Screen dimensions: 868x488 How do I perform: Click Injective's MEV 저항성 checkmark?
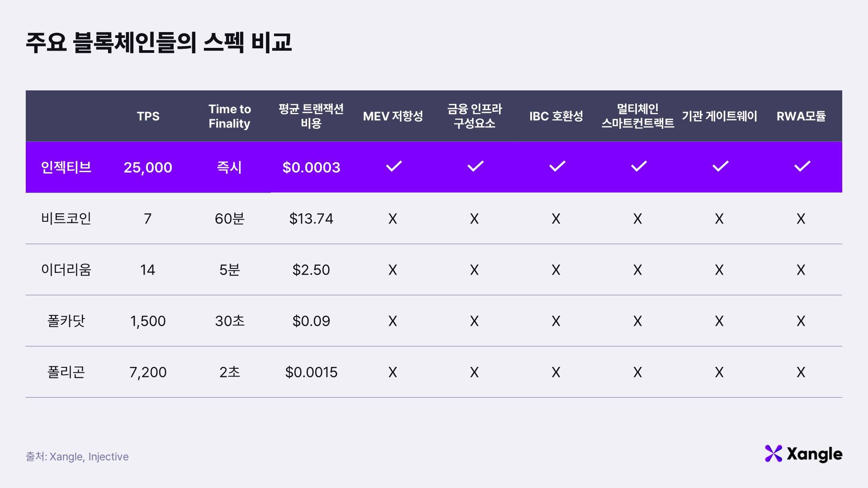[393, 166]
